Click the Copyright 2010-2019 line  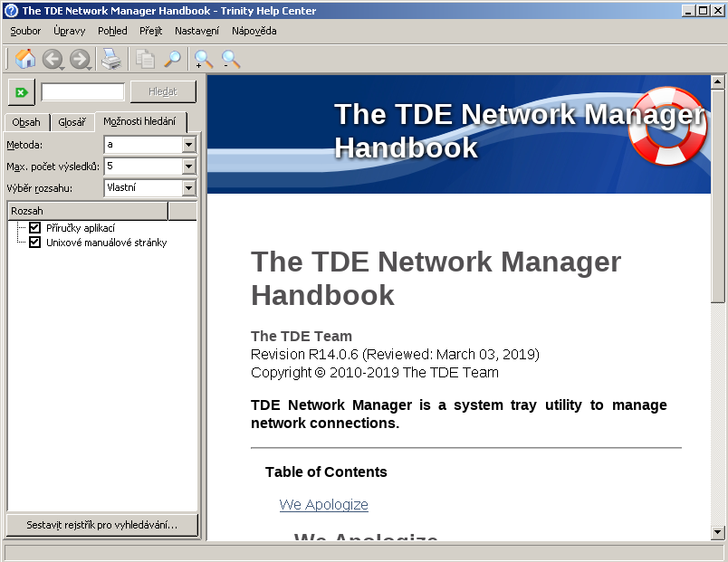click(x=375, y=373)
